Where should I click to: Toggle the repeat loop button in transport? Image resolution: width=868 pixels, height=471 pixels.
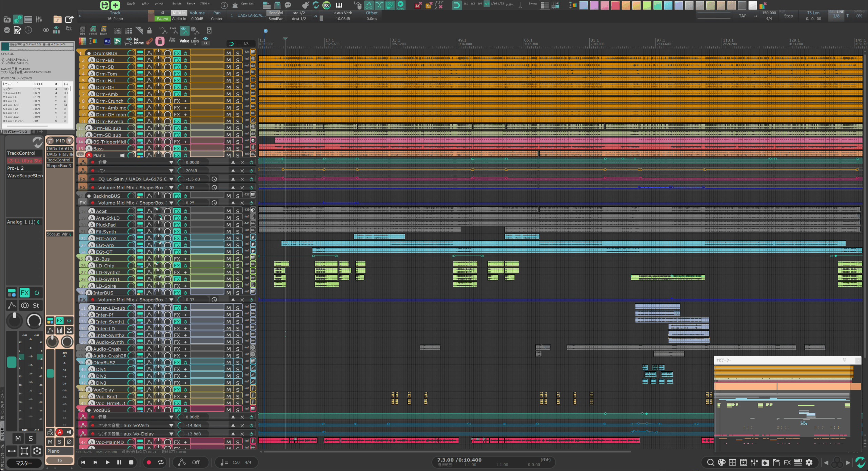tap(161, 462)
